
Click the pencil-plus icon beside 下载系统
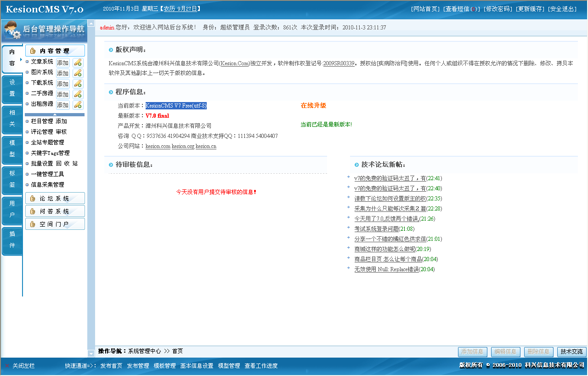[78, 84]
